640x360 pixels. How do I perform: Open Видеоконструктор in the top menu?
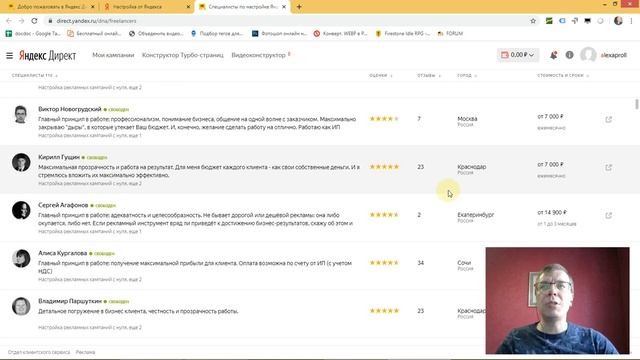coord(258,55)
